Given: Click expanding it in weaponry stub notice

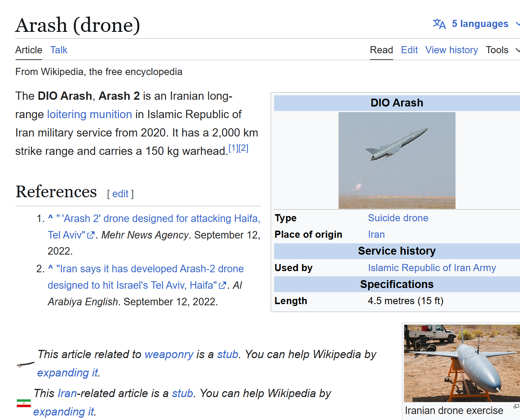Looking at the screenshot, I should (x=68, y=373).
